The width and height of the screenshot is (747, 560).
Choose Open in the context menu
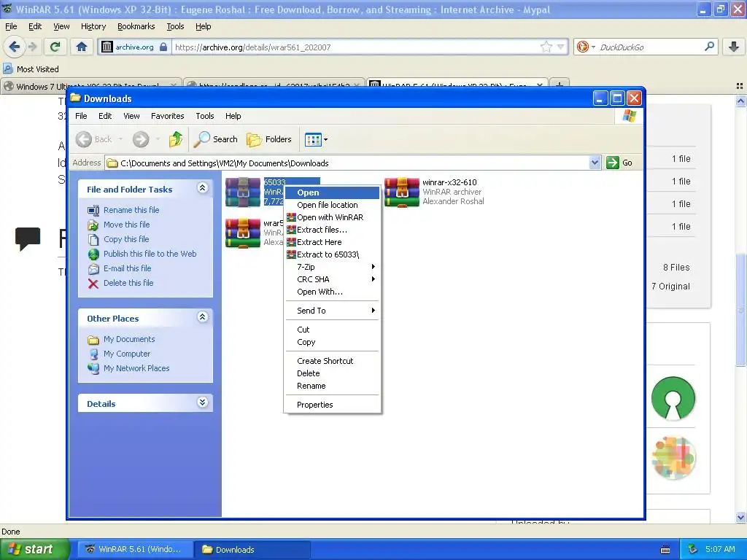(332, 192)
